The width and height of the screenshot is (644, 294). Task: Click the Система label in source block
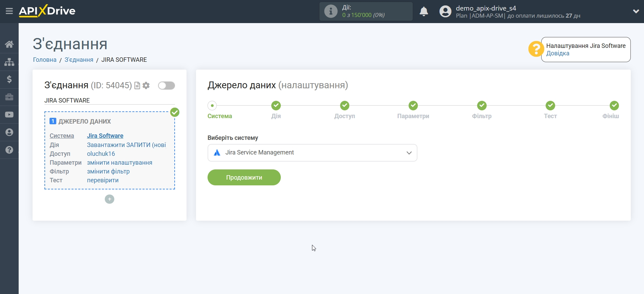[62, 136]
